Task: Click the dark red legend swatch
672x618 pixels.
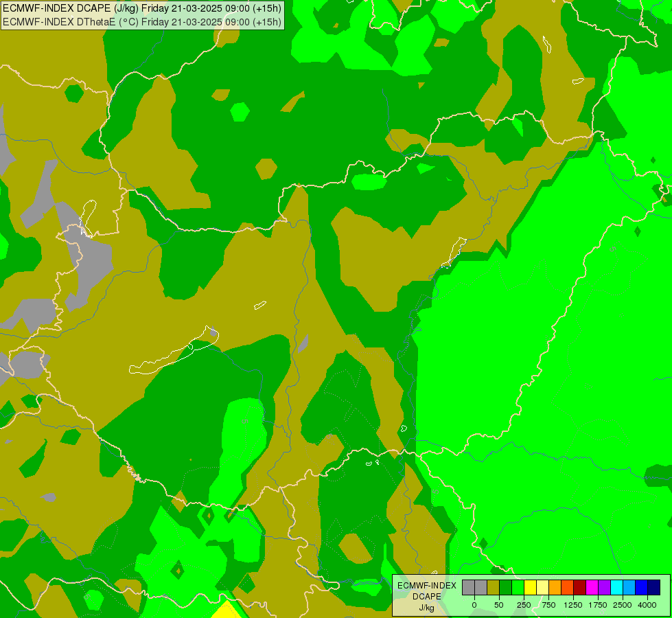Action: click(x=580, y=588)
